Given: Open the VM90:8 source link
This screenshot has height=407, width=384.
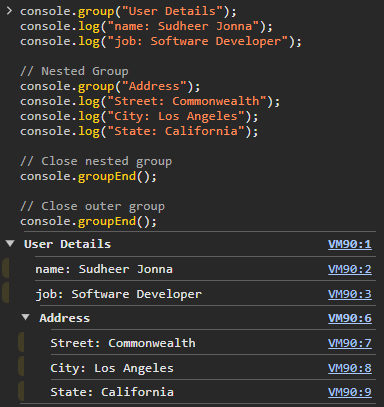Looking at the screenshot, I should pos(350,368).
